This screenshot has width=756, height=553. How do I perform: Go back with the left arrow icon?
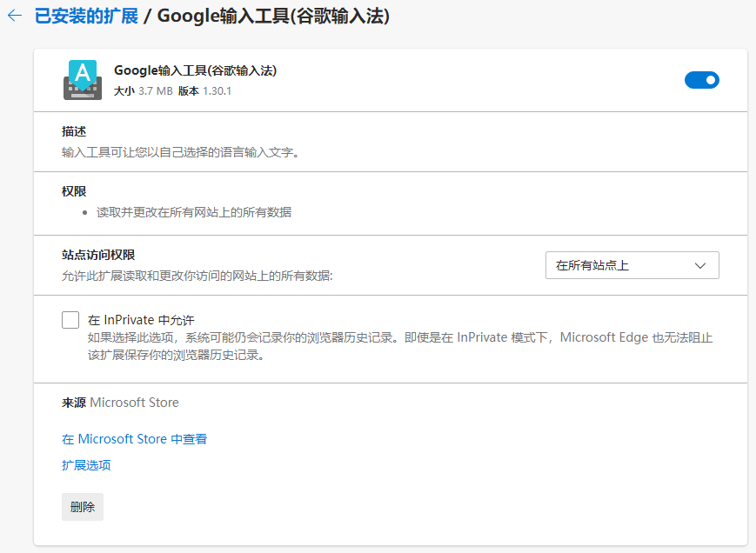pyautogui.click(x=15, y=16)
